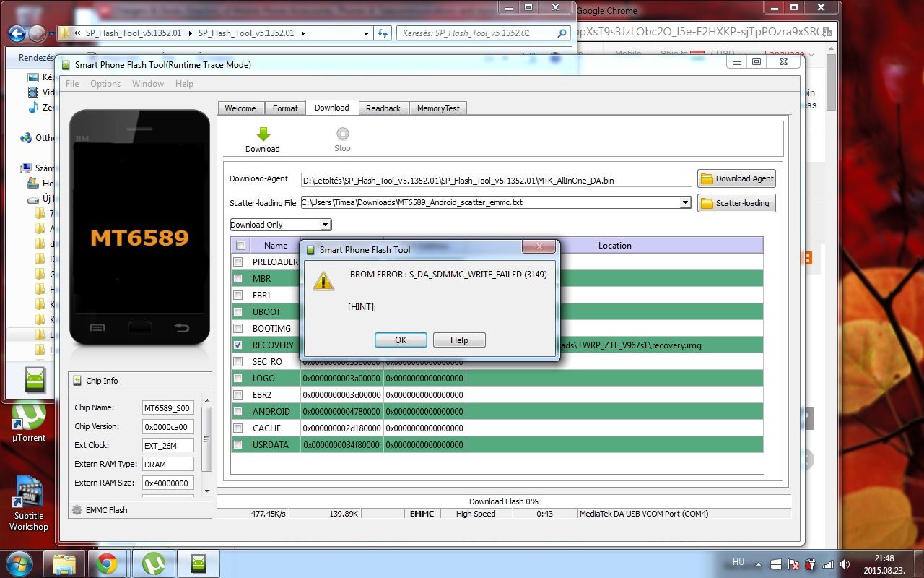Click the Download Flash 0% progress bar
924x578 pixels.
[503, 501]
